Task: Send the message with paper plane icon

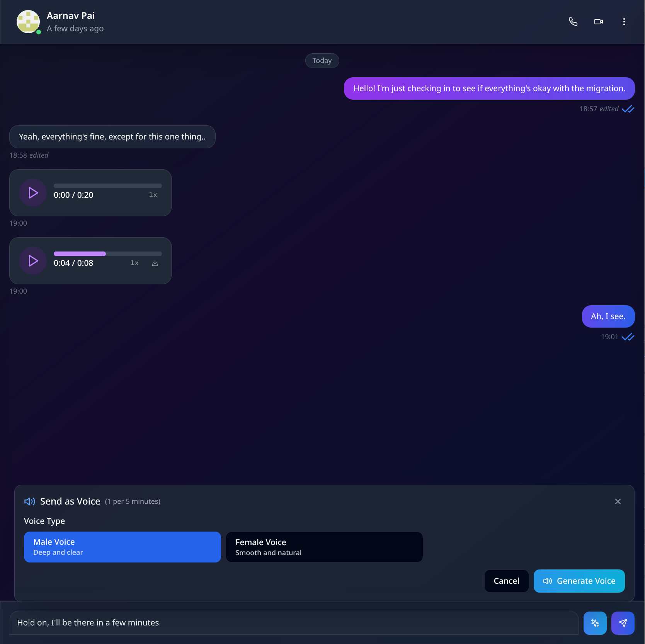Action: [x=623, y=623]
